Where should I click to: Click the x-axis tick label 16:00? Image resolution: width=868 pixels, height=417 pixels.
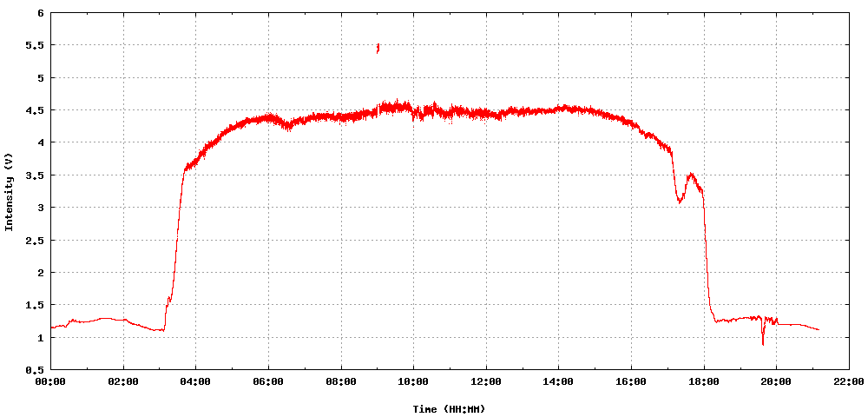[x=631, y=381]
